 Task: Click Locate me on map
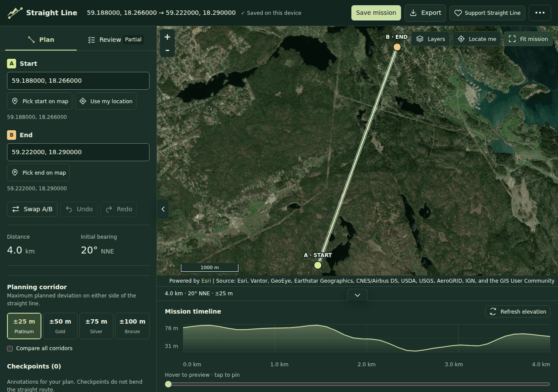click(477, 39)
